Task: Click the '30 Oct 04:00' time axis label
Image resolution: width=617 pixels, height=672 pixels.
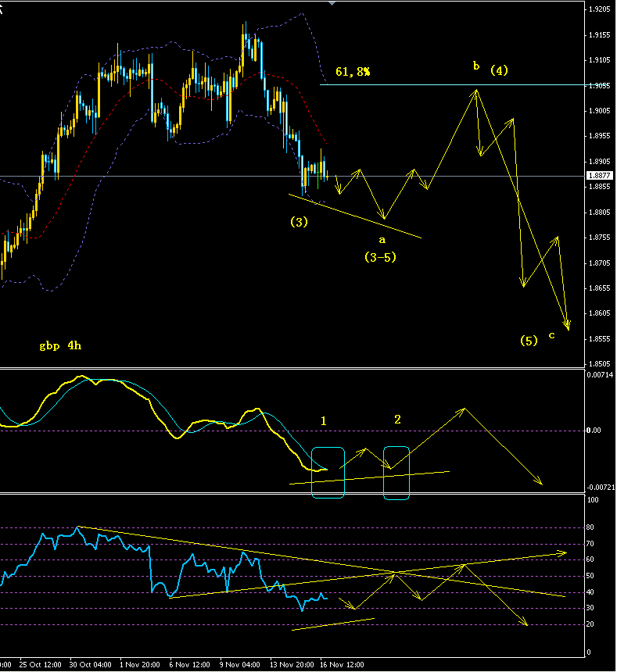Action: (x=91, y=665)
